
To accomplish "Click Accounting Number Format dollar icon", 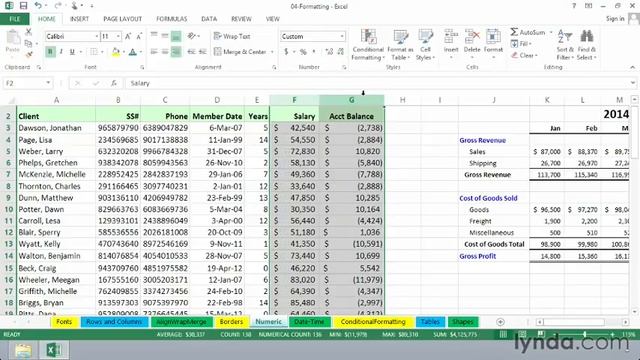I will point(286,52).
